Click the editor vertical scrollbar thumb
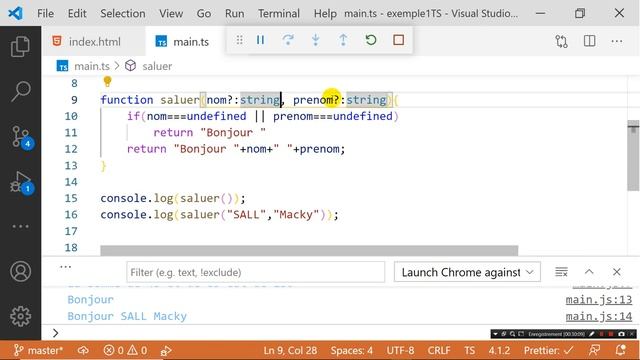 (633, 155)
